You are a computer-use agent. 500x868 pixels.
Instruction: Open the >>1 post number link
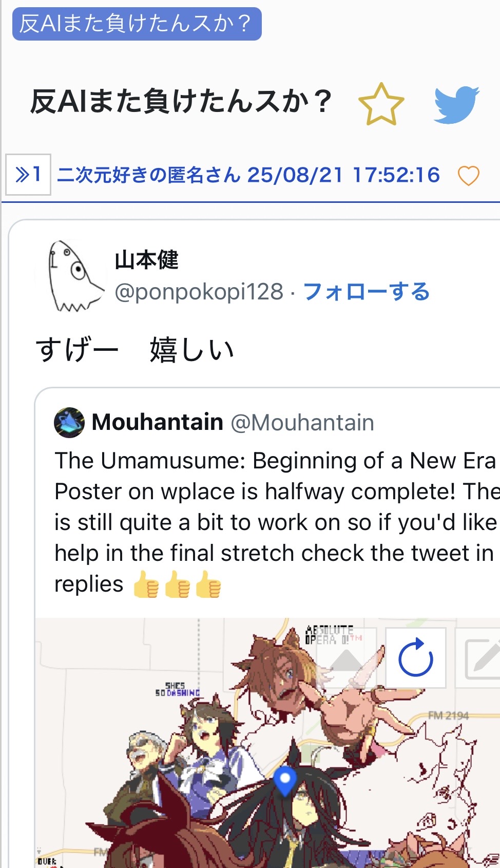coord(28,175)
